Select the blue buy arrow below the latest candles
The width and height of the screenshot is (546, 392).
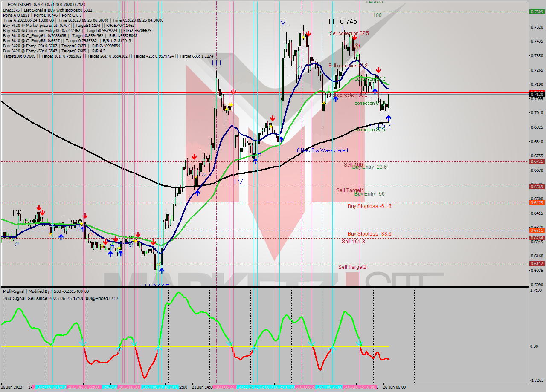pyautogui.click(x=389, y=118)
